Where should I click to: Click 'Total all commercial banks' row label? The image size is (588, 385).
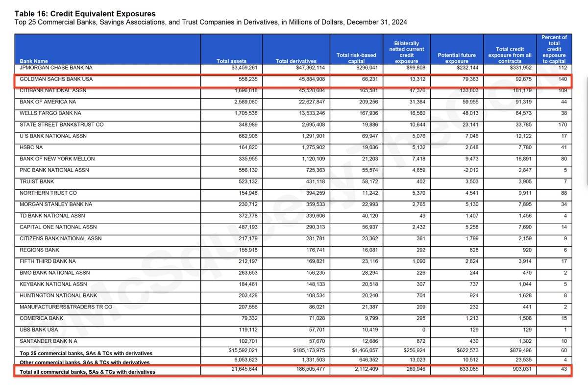tap(87, 372)
